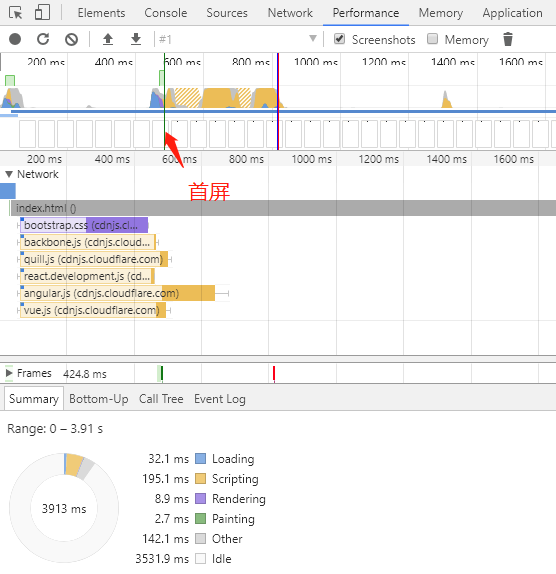Open the Bottom-Up tab
This screenshot has width=556, height=574.
pos(99,399)
